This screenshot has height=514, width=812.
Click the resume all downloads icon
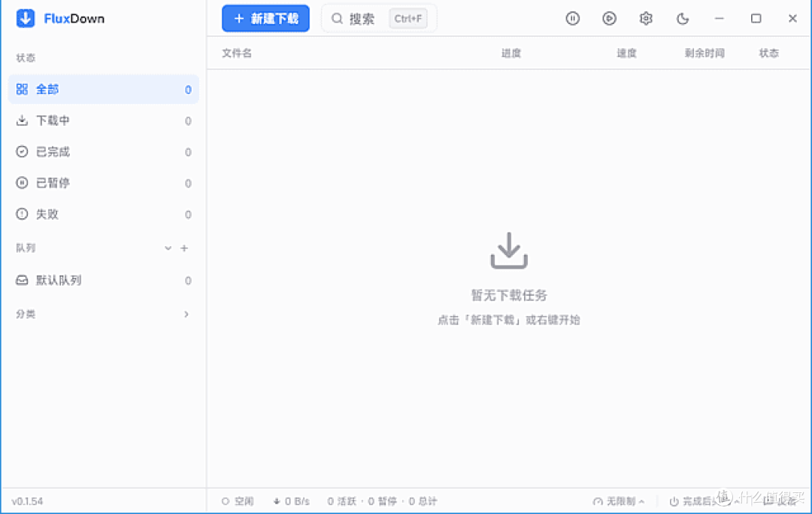(609, 19)
